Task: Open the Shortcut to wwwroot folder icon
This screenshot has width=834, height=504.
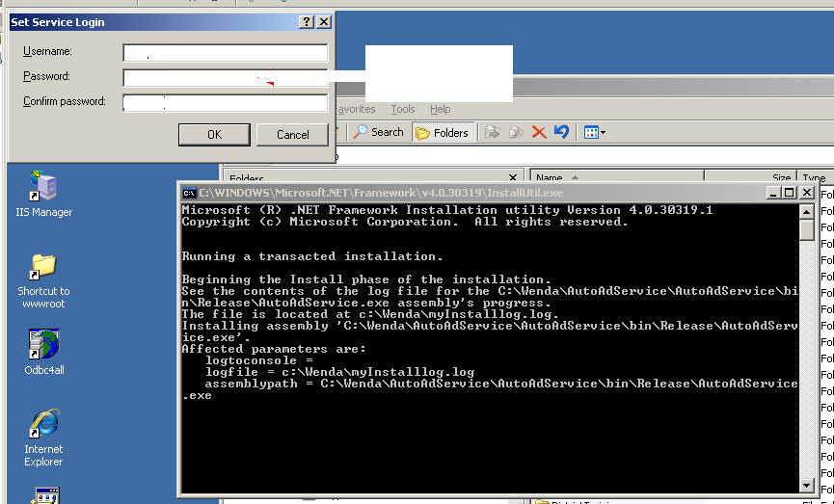Action: 43,266
